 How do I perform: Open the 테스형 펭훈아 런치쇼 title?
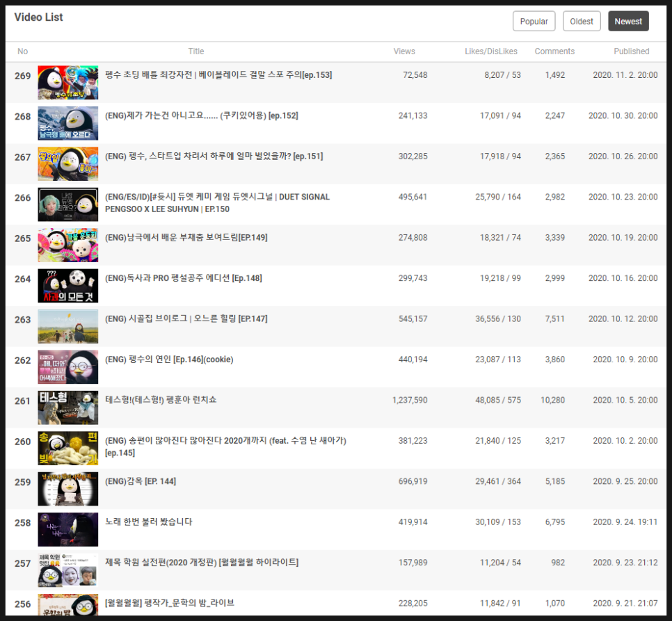[161, 400]
